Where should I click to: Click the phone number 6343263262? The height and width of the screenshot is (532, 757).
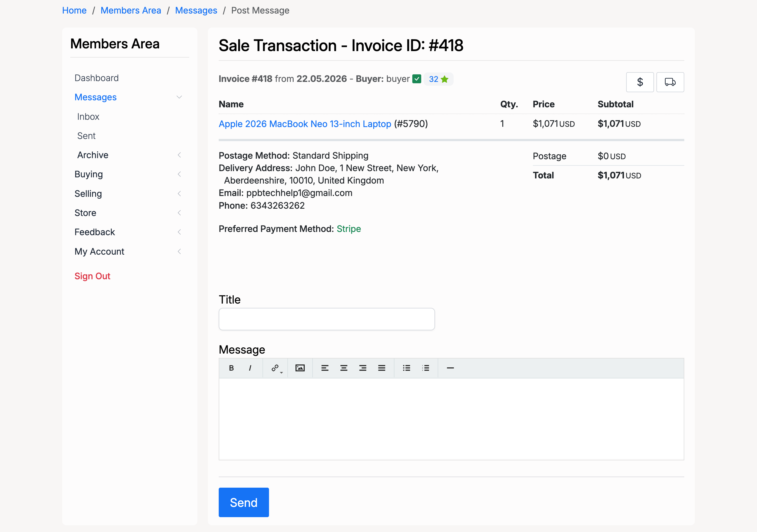[278, 206]
